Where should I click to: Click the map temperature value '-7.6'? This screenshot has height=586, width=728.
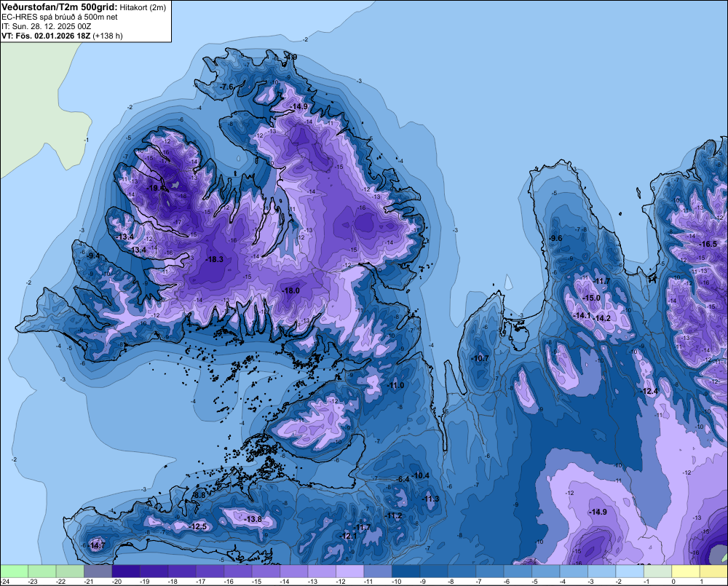(x=227, y=87)
